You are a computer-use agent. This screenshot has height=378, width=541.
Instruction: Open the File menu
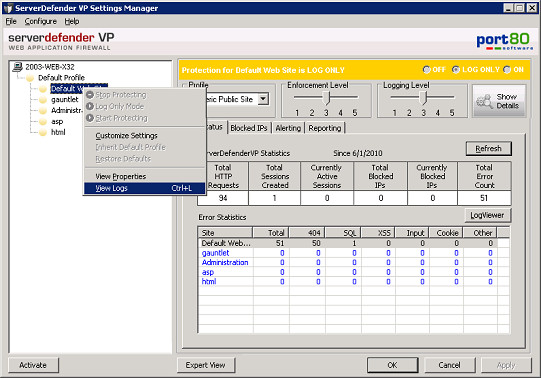tap(11, 21)
